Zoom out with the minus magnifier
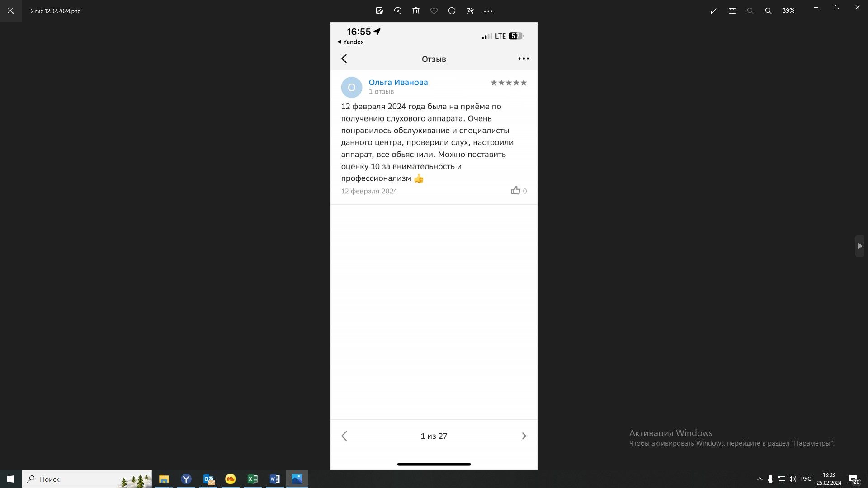Viewport: 868px width, 488px height. pyautogui.click(x=750, y=11)
